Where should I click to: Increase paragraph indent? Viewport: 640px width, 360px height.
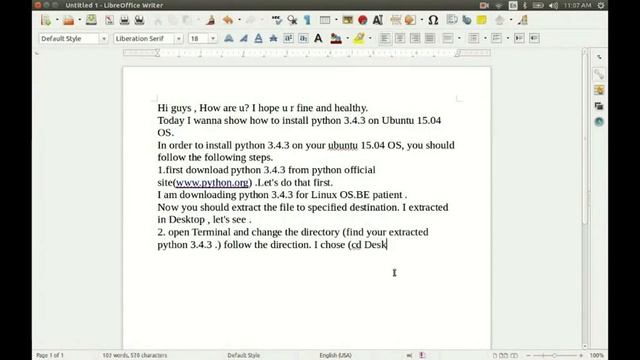tap(519, 38)
